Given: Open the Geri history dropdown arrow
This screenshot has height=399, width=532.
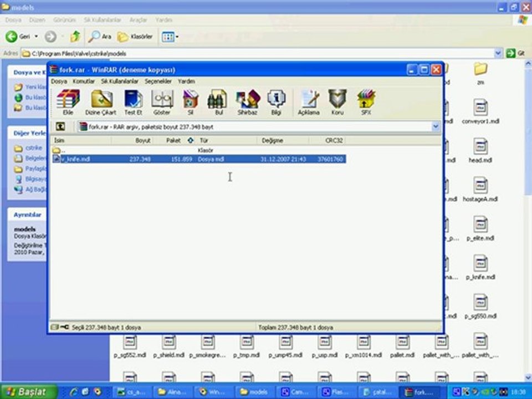Looking at the screenshot, I should tap(37, 37).
